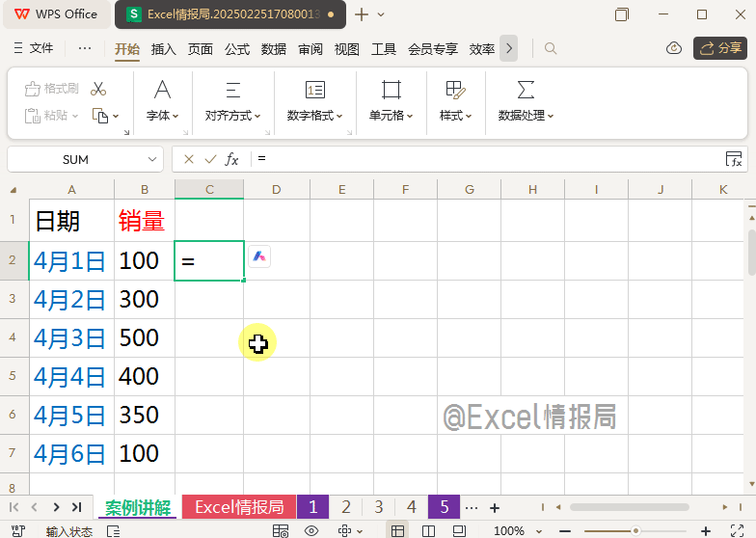Open the 插入 (Insert) ribbon tab
The height and width of the screenshot is (538, 756).
164,49
